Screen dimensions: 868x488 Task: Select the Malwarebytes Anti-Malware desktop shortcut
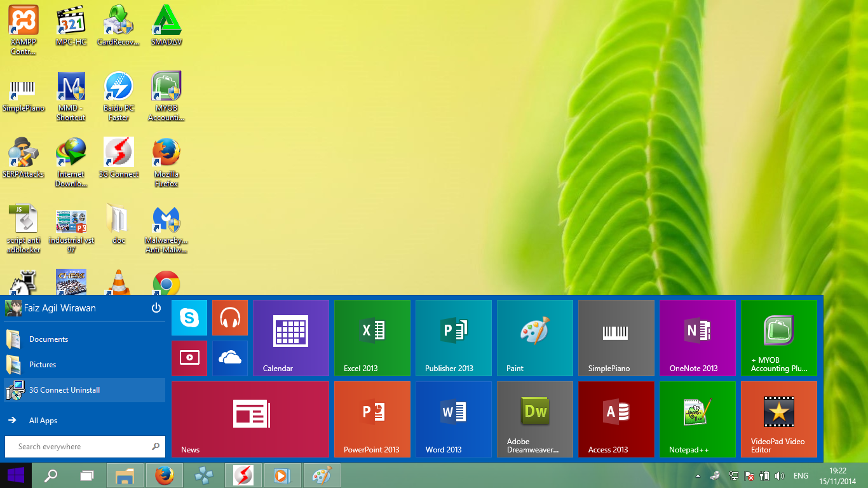166,229
